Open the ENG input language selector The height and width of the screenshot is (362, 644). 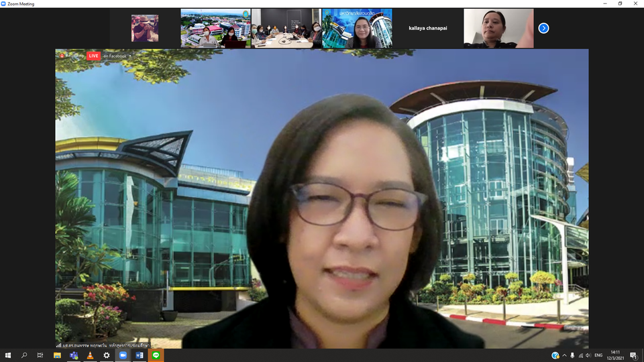tap(598, 355)
